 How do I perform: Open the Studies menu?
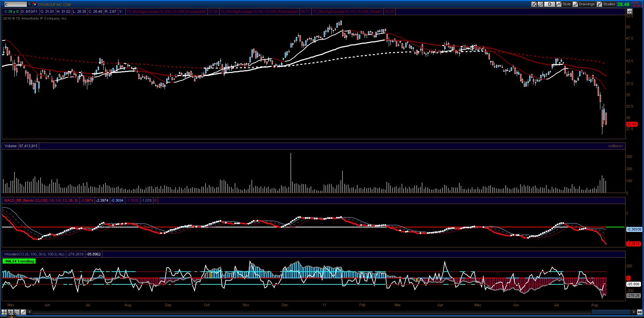tap(606, 4)
